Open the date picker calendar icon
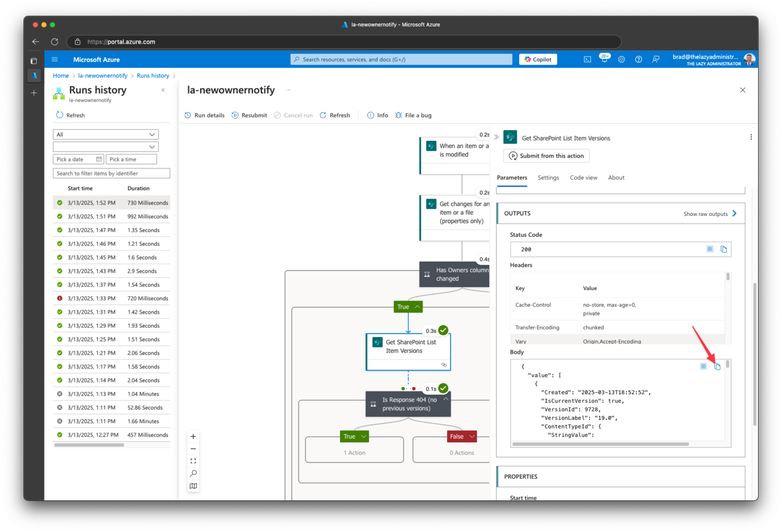The height and width of the screenshot is (532, 782). click(99, 159)
